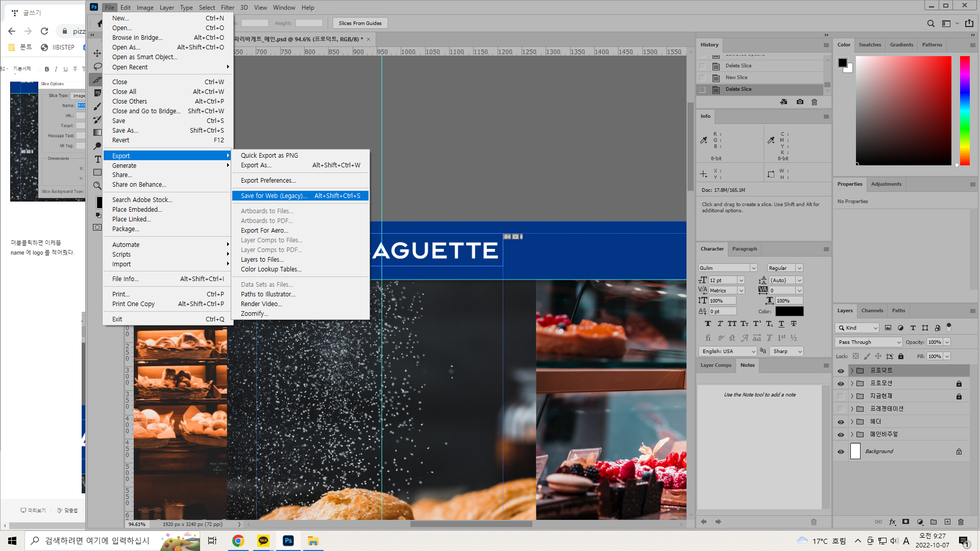This screenshot has width=980, height=551.
Task: Open Chrome from Windows taskbar
Action: tap(238, 541)
